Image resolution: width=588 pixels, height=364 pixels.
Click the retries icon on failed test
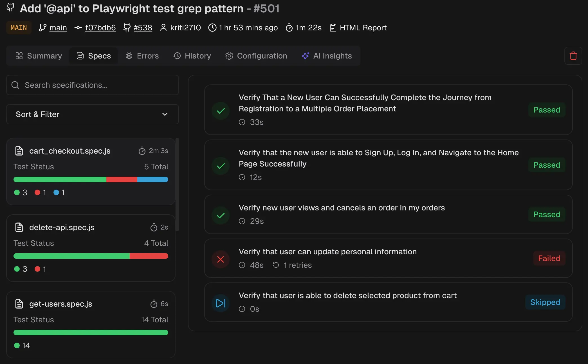276,265
